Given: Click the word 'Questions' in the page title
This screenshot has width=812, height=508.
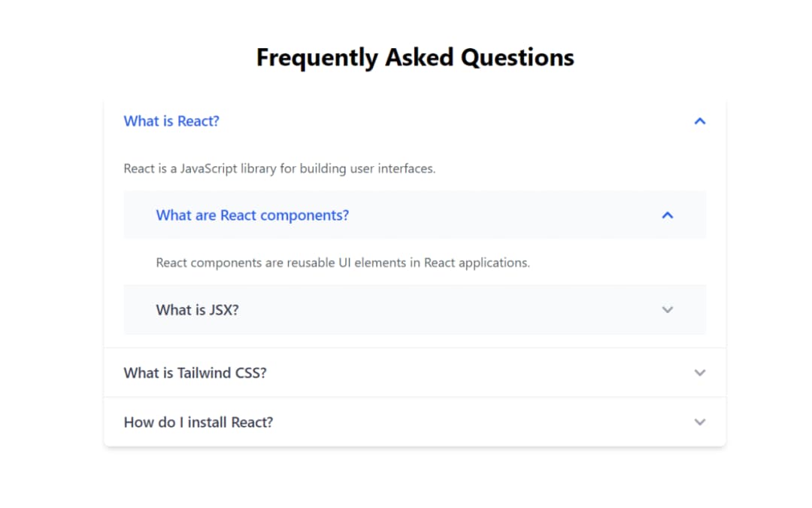Looking at the screenshot, I should [x=518, y=57].
